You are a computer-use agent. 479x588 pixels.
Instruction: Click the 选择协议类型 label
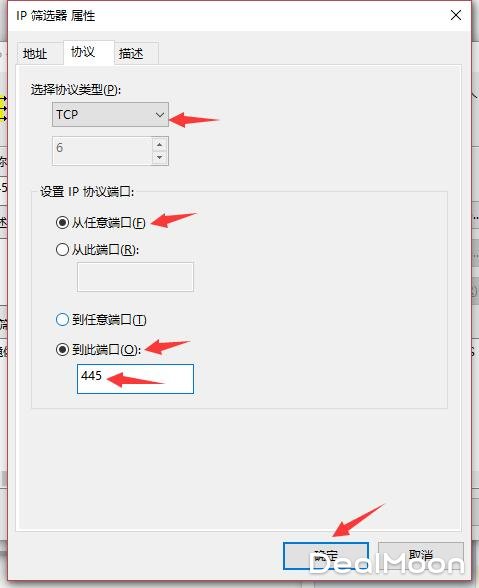76,90
